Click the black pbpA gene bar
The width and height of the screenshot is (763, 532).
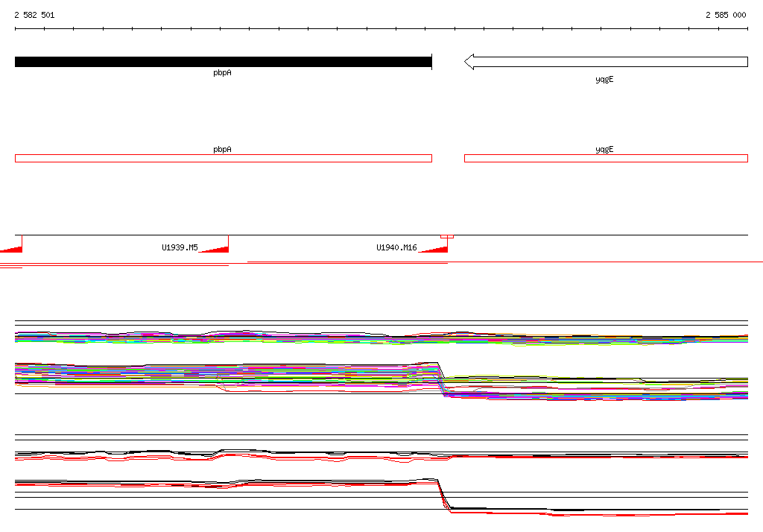pyautogui.click(x=224, y=62)
